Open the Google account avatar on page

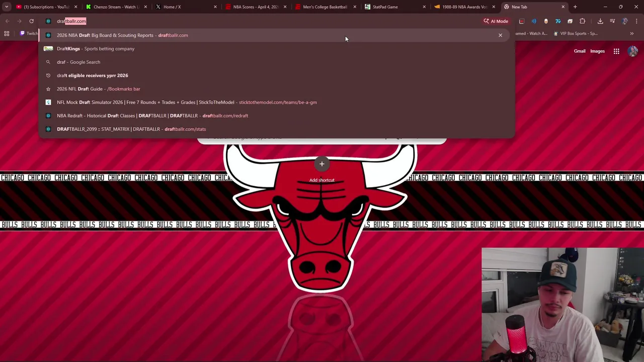[632, 51]
